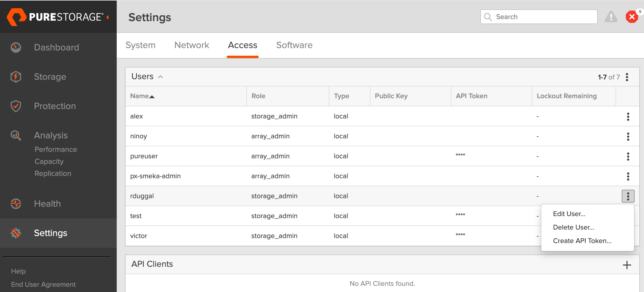
Task: Collapse the Users panel
Action: pos(160,77)
